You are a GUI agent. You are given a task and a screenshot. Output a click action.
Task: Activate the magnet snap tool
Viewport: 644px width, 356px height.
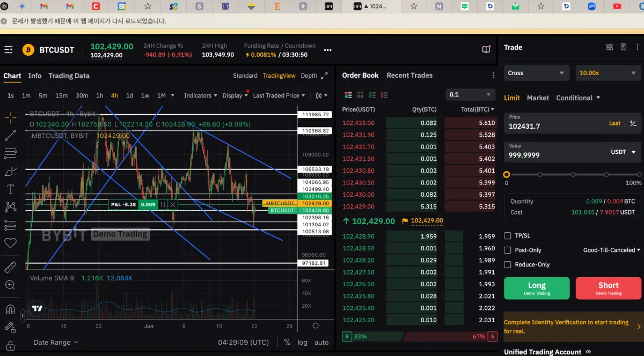click(x=10, y=309)
